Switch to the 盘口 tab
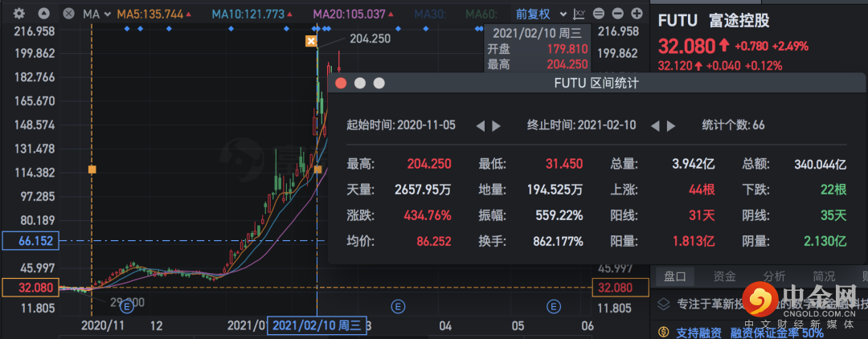The width and height of the screenshot is (868, 339). click(x=675, y=276)
